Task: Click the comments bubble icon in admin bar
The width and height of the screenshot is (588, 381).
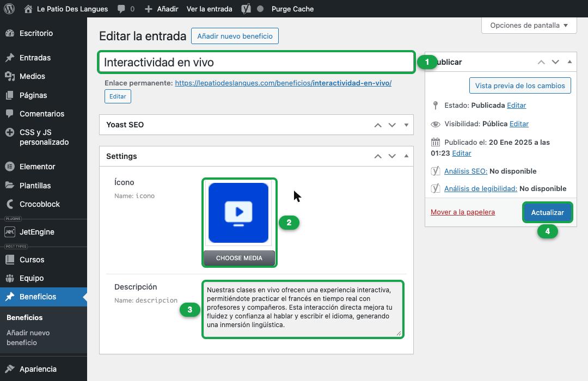Action: coord(121,9)
